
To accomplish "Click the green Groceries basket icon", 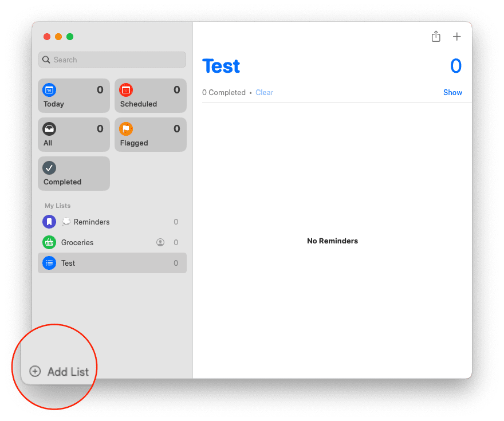I will point(49,242).
